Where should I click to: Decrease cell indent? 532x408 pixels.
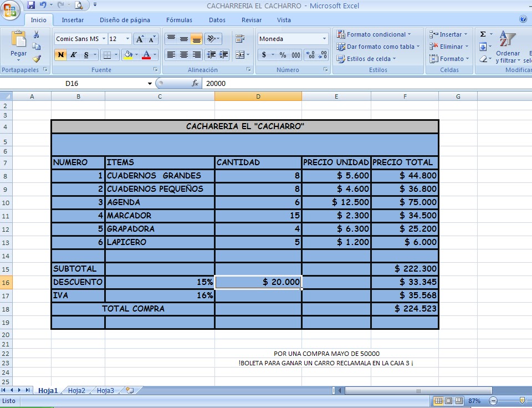[211, 55]
